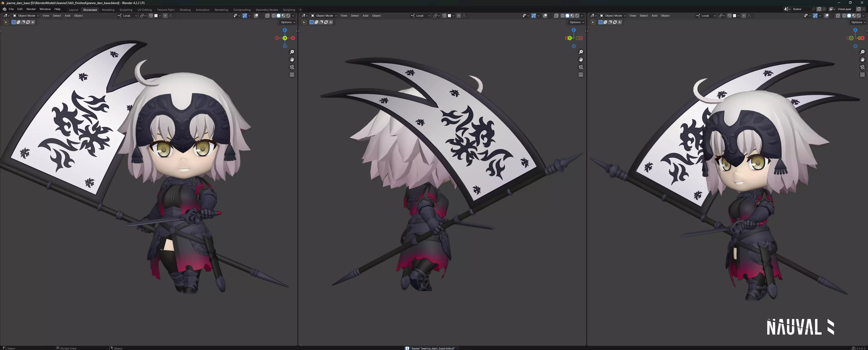Toggle gizmo display in middle viewport
The image size is (868, 350).
click(534, 16)
